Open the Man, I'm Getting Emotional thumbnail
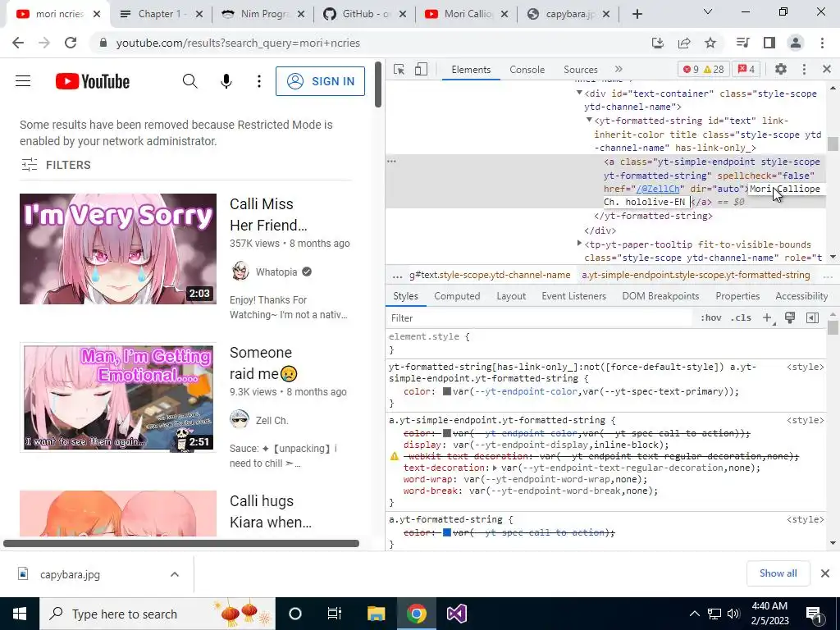840x630 pixels. click(118, 398)
